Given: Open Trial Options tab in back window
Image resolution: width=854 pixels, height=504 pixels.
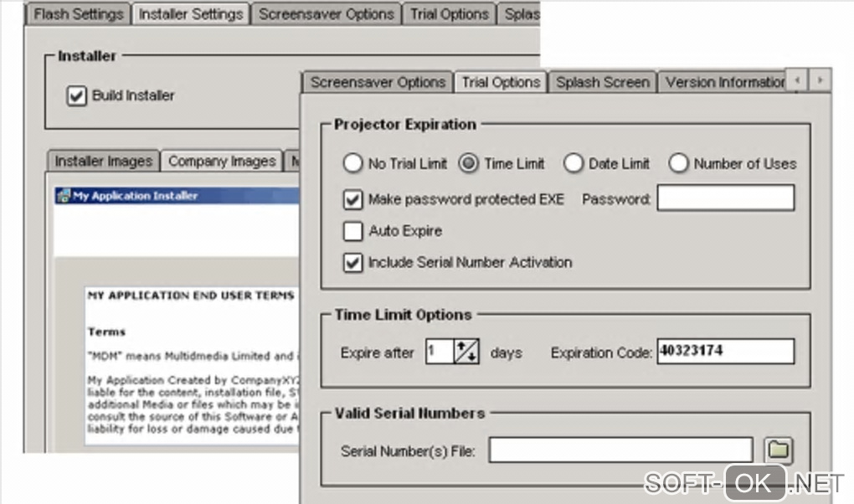Looking at the screenshot, I should (x=450, y=14).
